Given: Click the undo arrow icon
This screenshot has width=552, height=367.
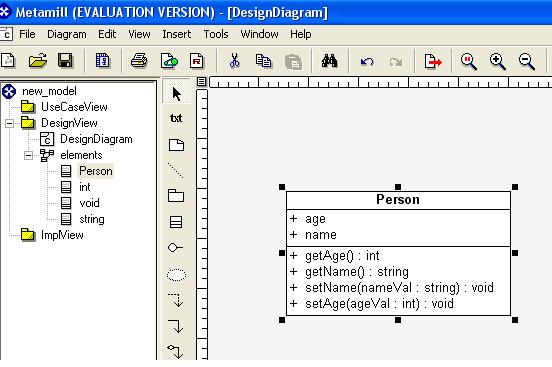Looking at the screenshot, I should (367, 62).
